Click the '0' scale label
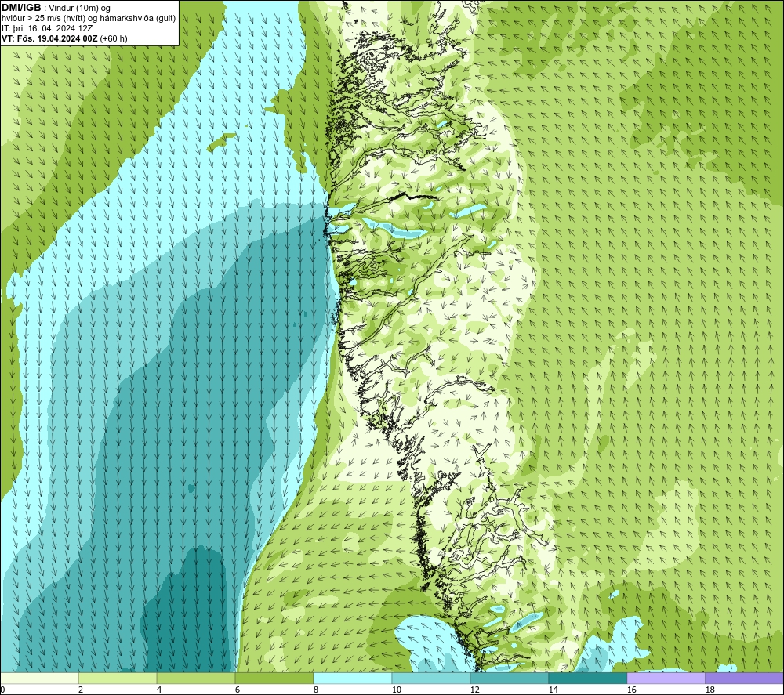The image size is (784, 695). pyautogui.click(x=2, y=690)
